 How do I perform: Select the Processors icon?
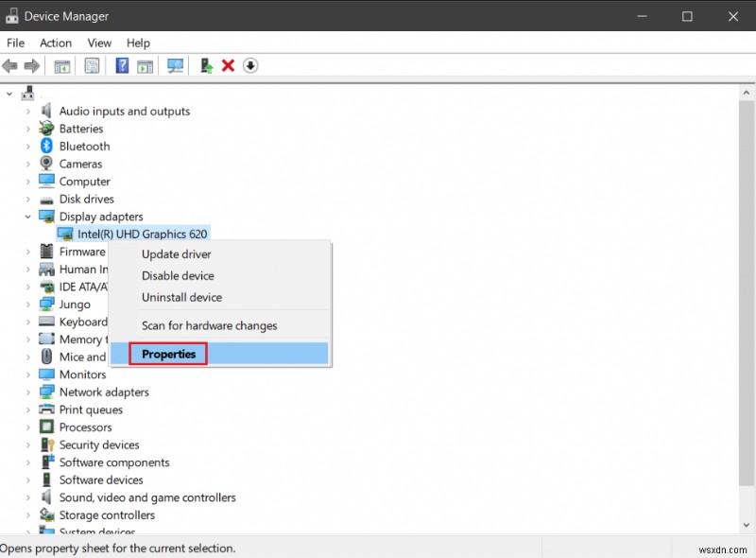pos(46,427)
